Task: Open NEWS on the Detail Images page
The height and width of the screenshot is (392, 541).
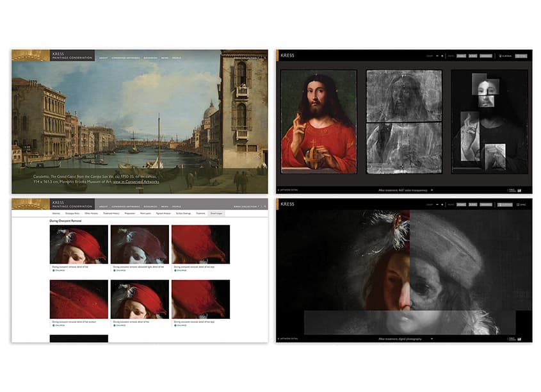Action: coord(165,207)
